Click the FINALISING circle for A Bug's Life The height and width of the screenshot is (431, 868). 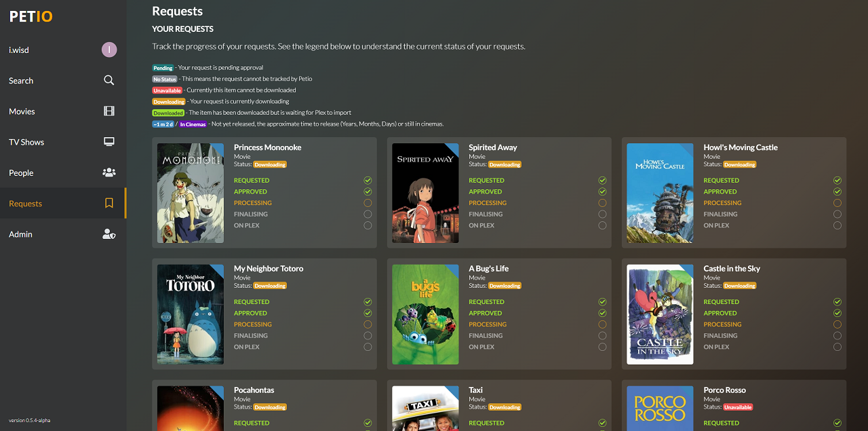click(x=602, y=335)
